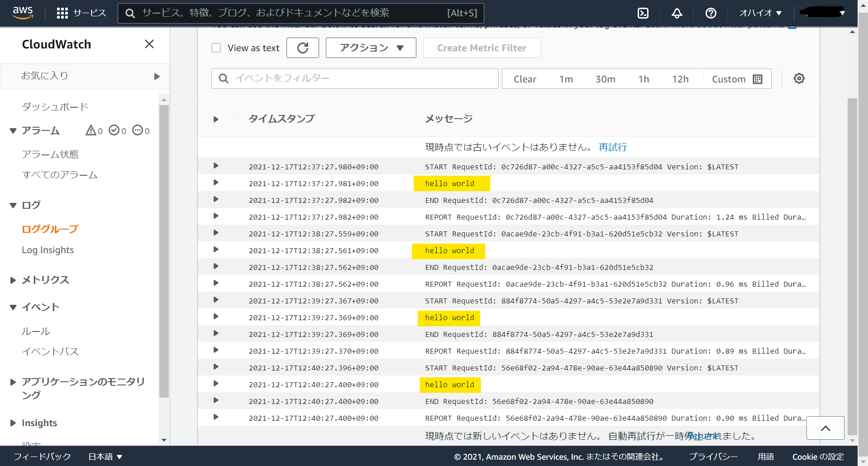
Task: Open the オハイオ region selector
Action: [x=760, y=13]
